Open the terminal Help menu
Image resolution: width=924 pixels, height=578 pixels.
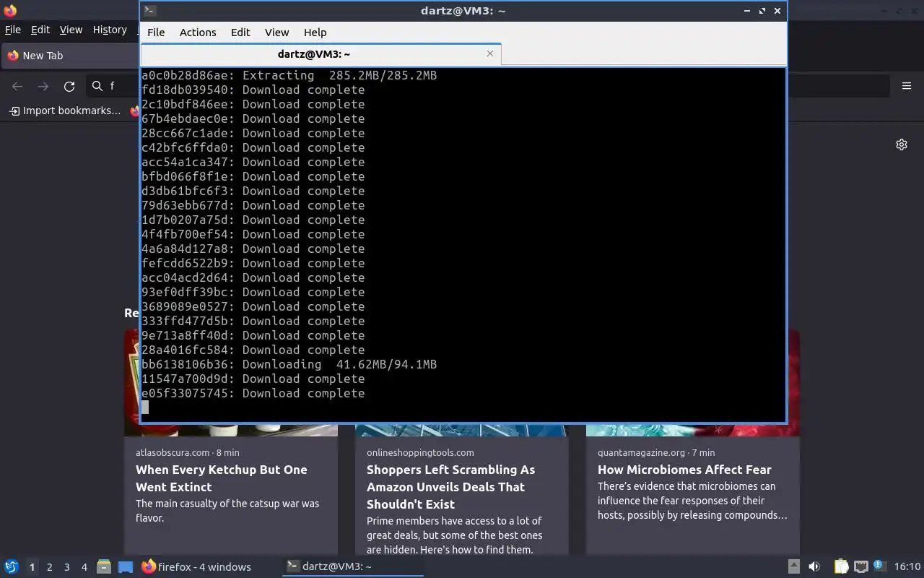[x=315, y=32]
